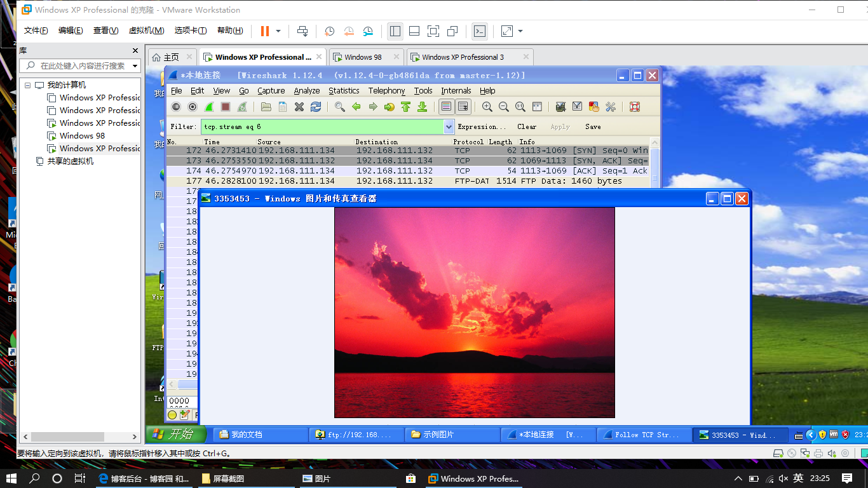The image size is (868, 488).
Task: Zoom in on Wireshark packet text
Action: (487, 107)
